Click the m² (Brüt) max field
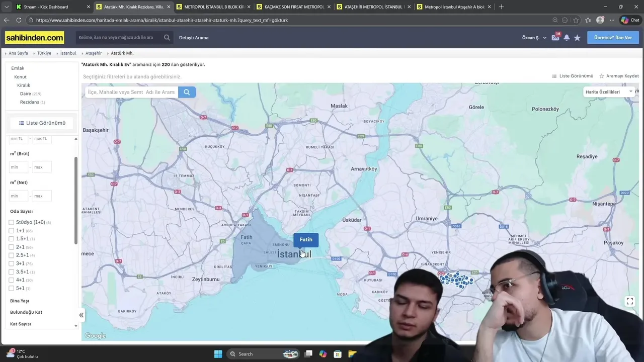 (x=42, y=167)
